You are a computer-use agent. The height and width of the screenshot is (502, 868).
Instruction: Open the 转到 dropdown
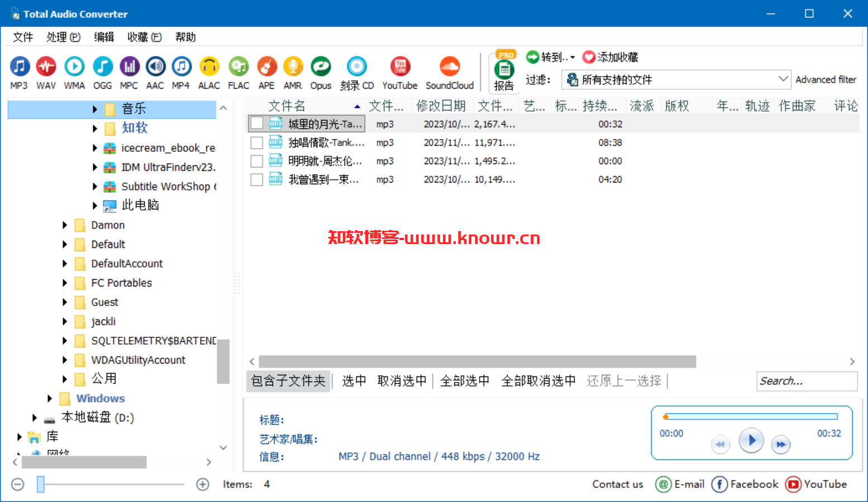(x=551, y=57)
